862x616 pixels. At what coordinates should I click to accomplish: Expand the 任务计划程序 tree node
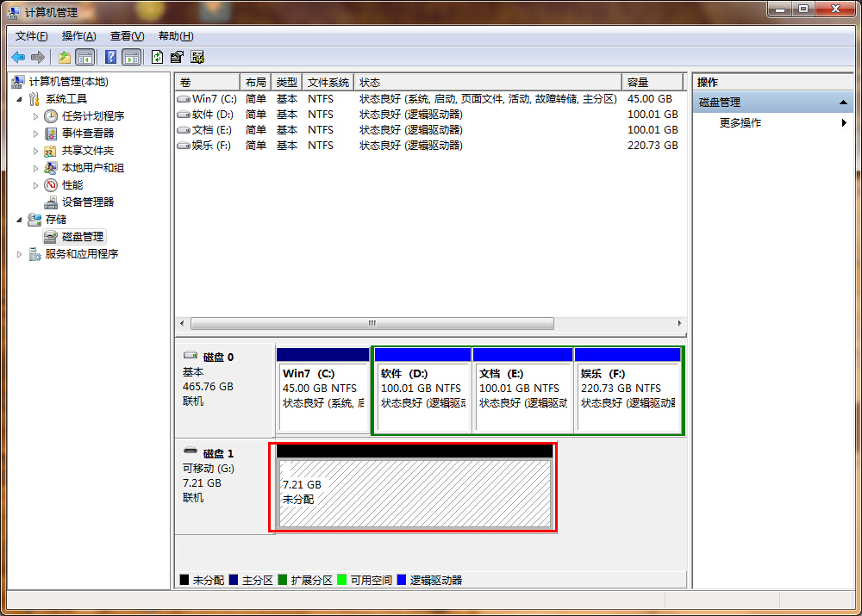[x=36, y=116]
